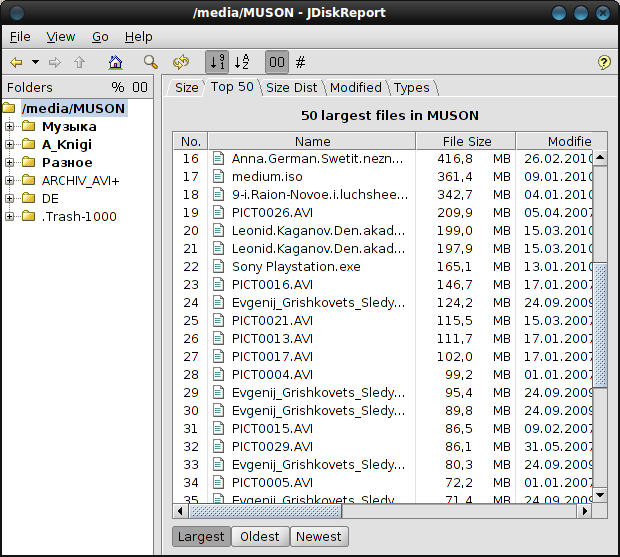This screenshot has width=620, height=557.
Task: Click the scroll up arrow
Action: click(600, 157)
